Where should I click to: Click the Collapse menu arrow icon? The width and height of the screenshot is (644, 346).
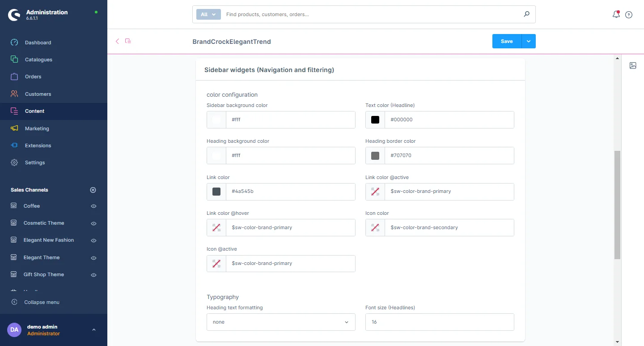(14, 302)
